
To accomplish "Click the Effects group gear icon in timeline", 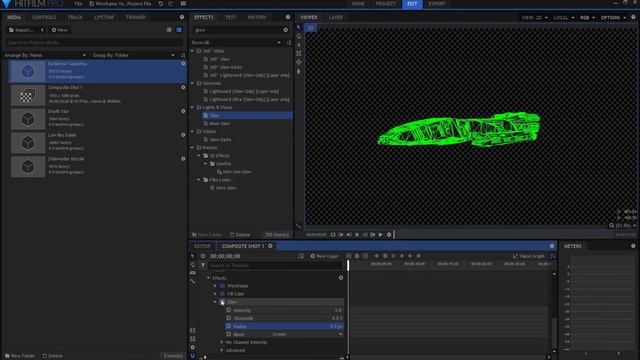I will click(341, 278).
